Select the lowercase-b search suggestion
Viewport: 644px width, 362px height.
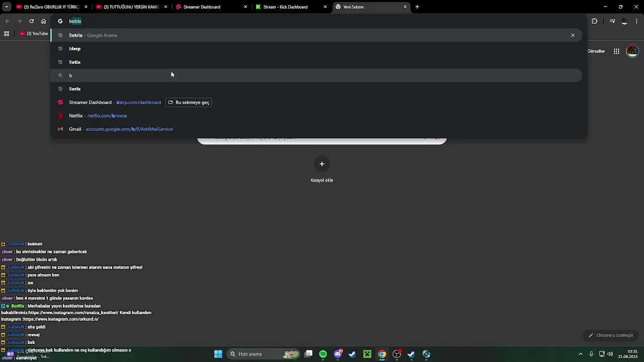(316, 75)
